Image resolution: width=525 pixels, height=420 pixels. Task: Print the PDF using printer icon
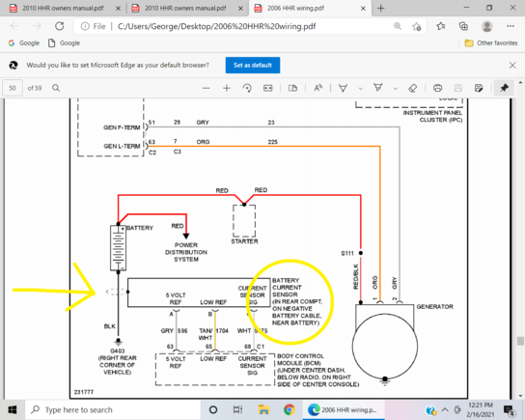click(437, 88)
